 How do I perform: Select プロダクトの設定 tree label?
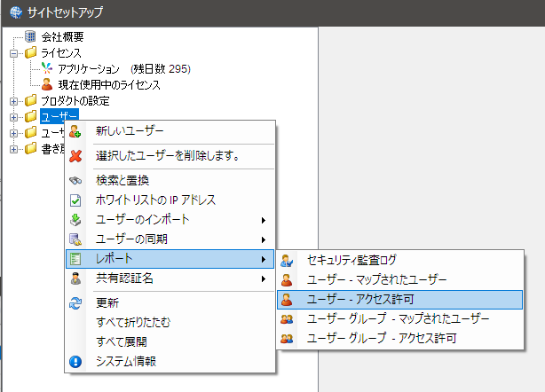[x=75, y=101]
